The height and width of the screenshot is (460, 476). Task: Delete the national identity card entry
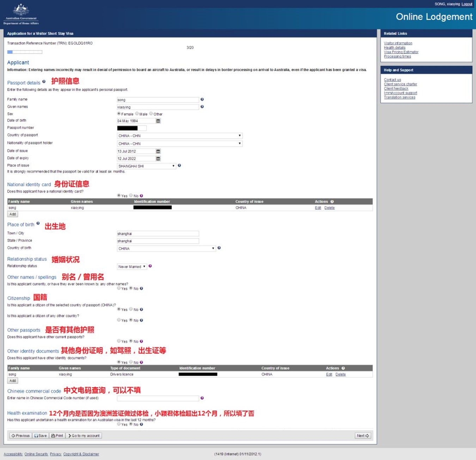point(329,208)
